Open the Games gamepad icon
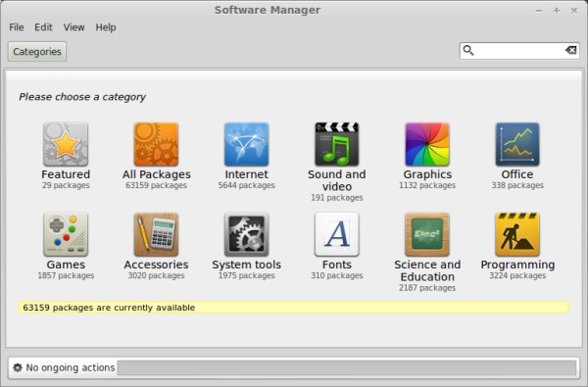The height and width of the screenshot is (387, 588). 66,234
